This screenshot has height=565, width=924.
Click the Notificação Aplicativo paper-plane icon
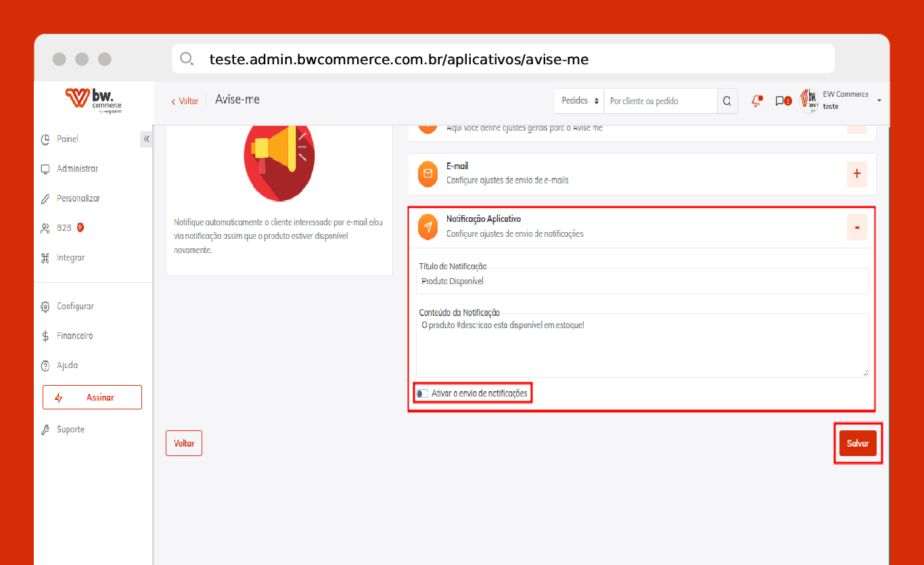tap(428, 227)
